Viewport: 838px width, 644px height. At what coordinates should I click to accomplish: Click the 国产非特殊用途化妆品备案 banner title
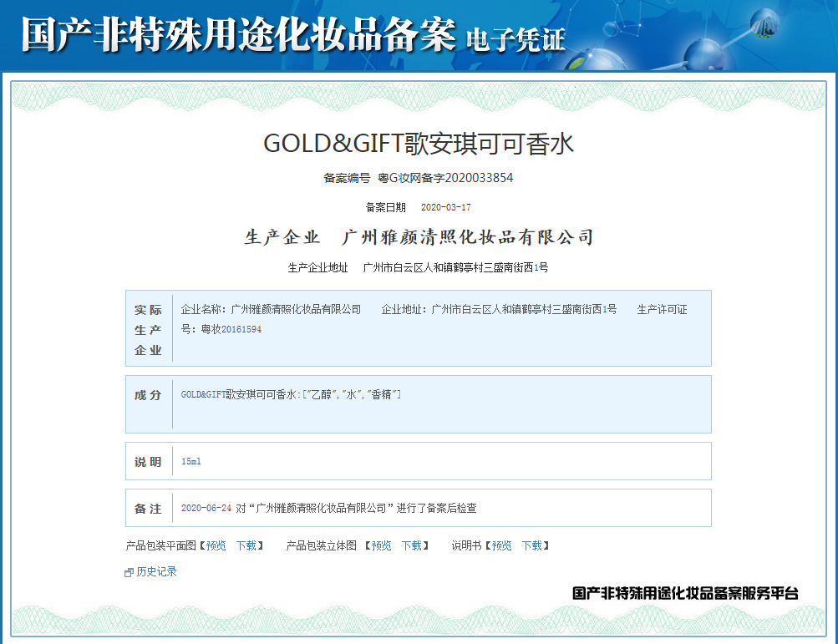click(238, 35)
